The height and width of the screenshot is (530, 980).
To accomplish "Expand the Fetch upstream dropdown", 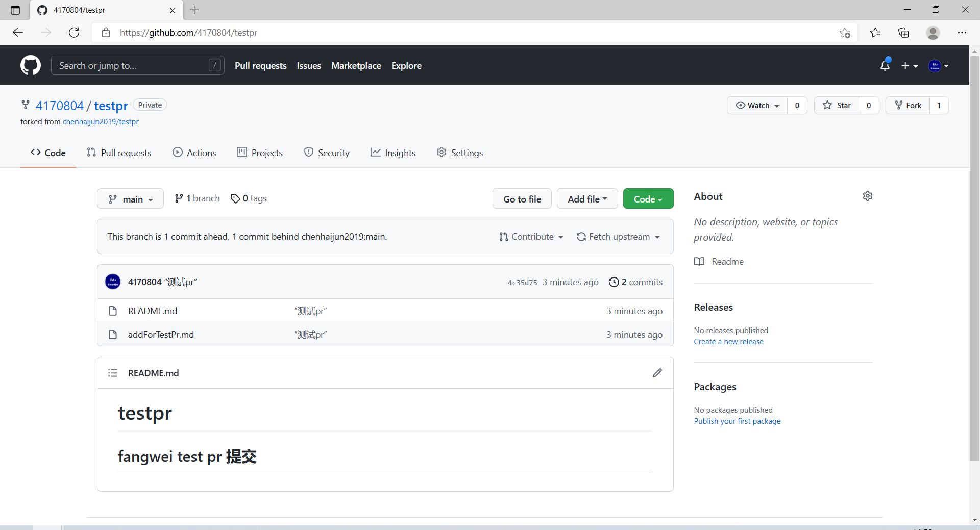I will [x=618, y=237].
